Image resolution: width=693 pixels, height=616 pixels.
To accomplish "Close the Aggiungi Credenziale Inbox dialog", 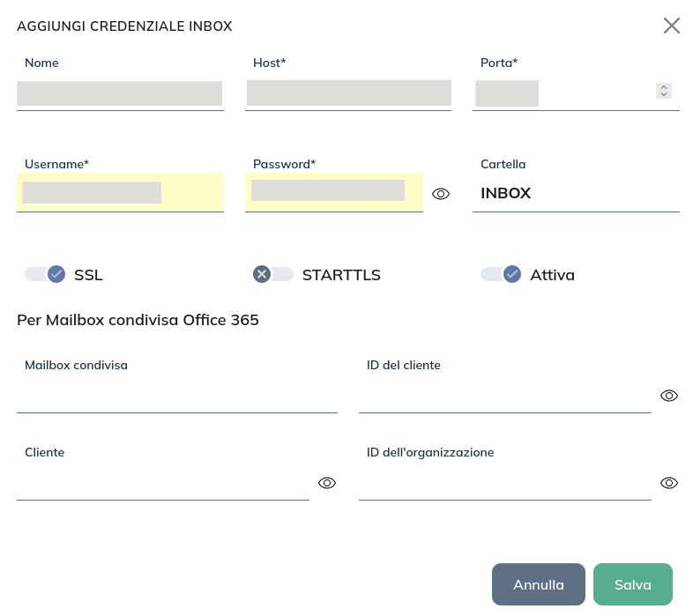I will [672, 26].
